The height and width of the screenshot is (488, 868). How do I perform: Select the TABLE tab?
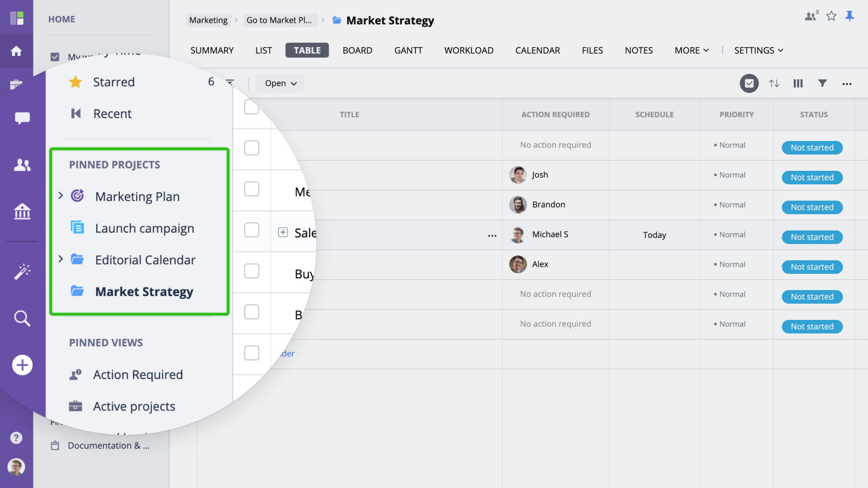[307, 50]
